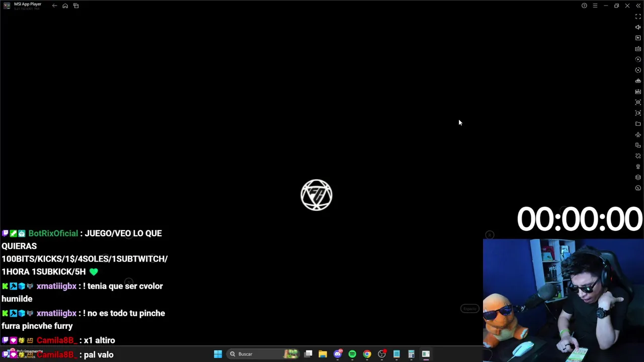
Task: Take a screenshot with the camera-frame icon
Action: (638, 102)
